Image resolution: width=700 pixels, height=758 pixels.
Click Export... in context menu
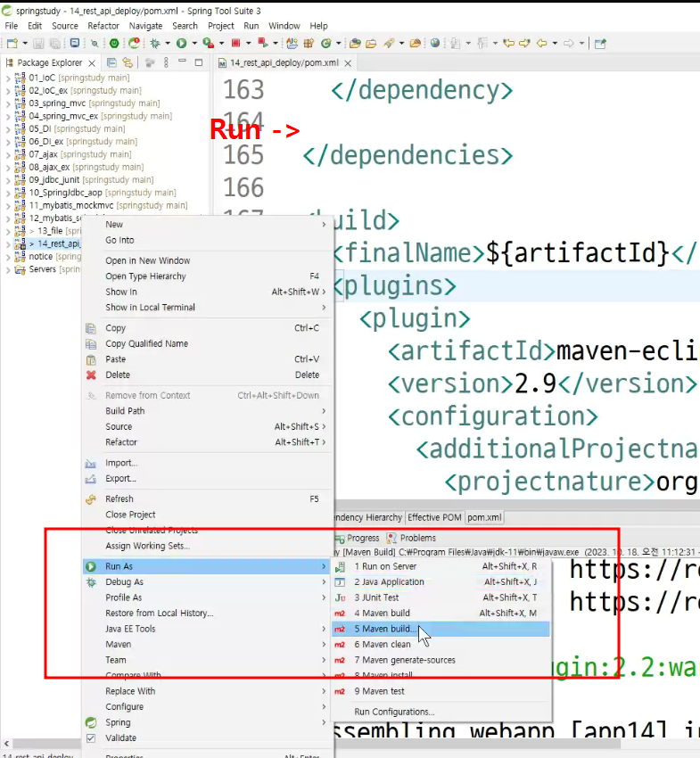coord(207,479)
